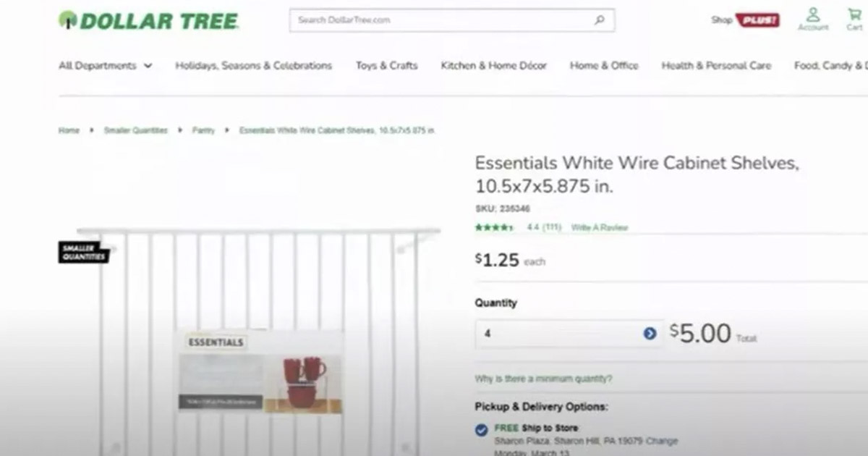Select the Toys & Crafts category
Screen dimensions: 868x456
point(386,65)
